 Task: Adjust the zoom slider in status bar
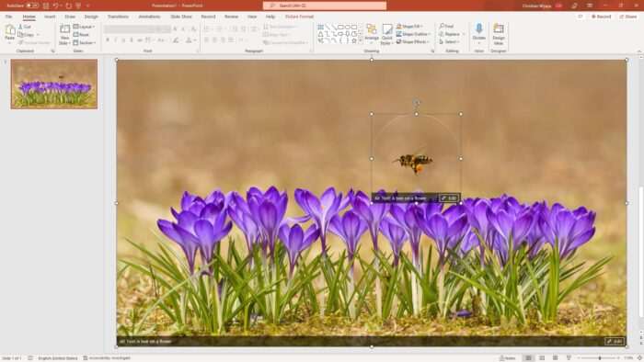coord(600,358)
